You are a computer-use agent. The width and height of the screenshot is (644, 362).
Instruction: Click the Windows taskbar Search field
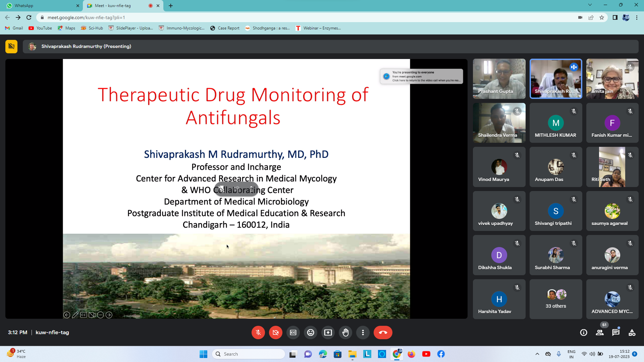pos(249,354)
